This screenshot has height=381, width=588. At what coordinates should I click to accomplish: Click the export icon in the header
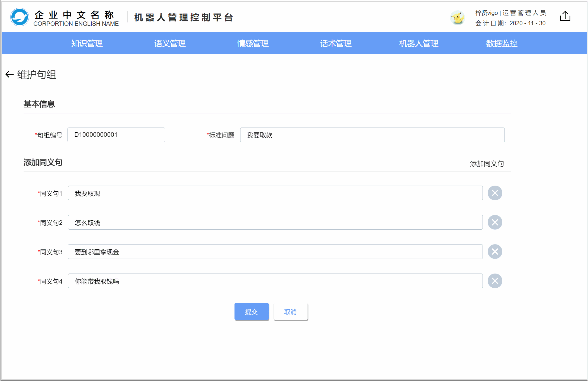565,17
